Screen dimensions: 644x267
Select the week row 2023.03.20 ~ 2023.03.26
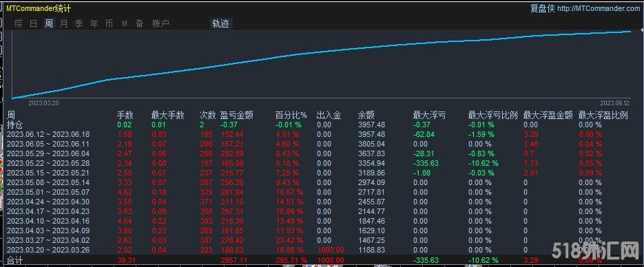click(x=48, y=250)
